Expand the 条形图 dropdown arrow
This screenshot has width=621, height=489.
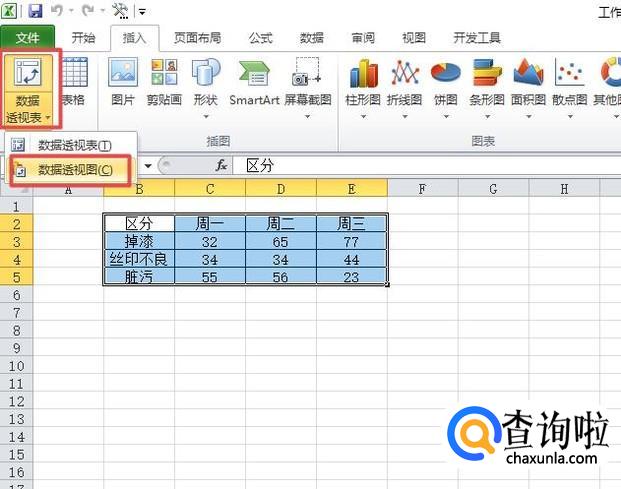point(488,116)
